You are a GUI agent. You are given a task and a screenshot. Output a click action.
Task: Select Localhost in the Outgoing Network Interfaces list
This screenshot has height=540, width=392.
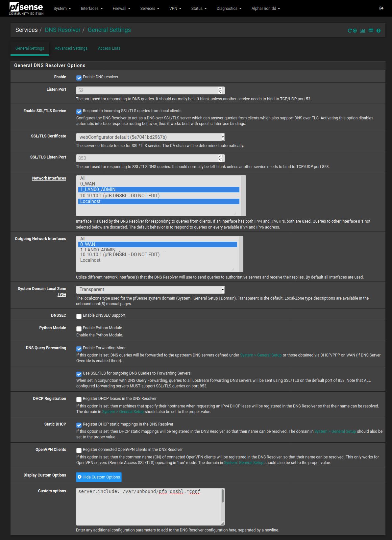tap(158, 260)
